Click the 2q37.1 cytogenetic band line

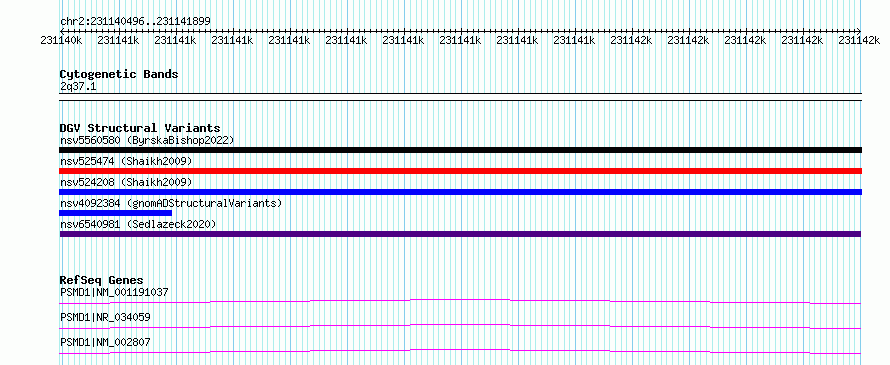click(x=460, y=97)
